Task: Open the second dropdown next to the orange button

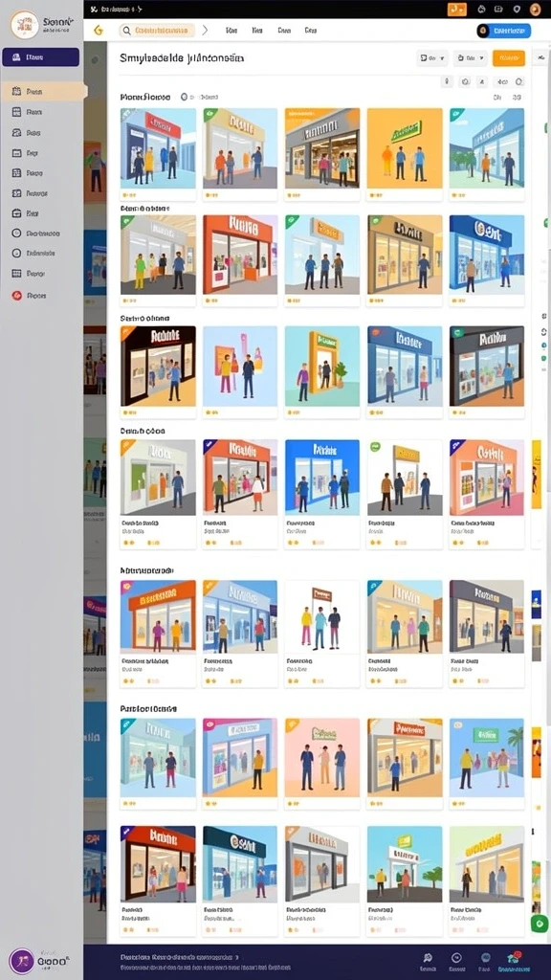Action: click(x=470, y=58)
